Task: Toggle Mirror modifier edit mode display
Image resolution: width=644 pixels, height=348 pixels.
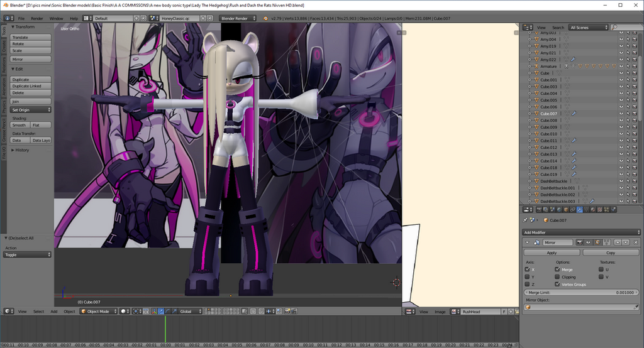Action: tap(597, 242)
